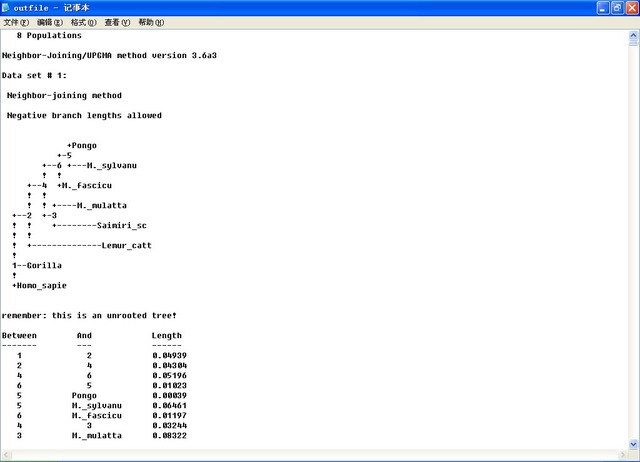Click the length value 0.03244
Viewport: 640px width, 462px height.
coord(169,426)
